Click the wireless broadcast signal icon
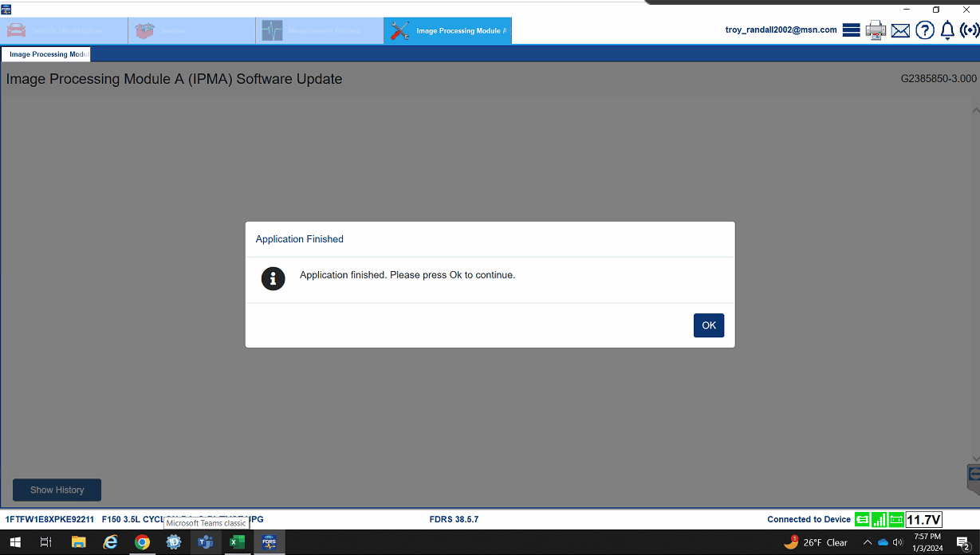 (970, 30)
